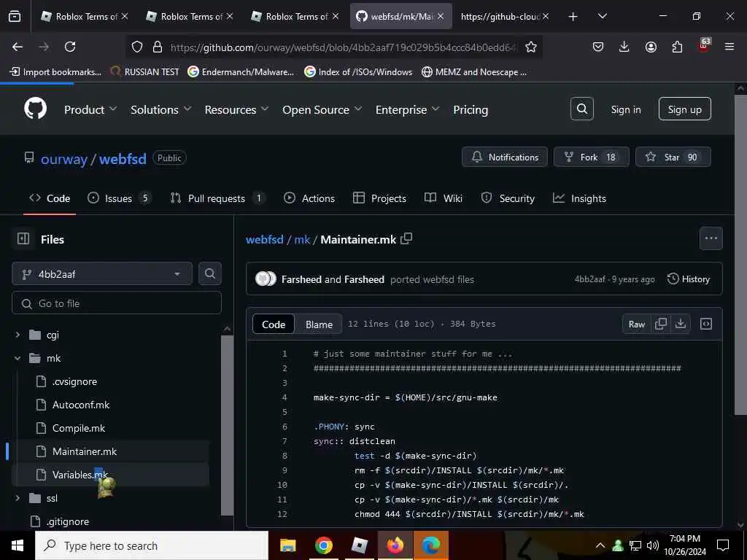747x560 pixels.
Task: Collapse the Files tree side panel
Action: tap(23, 239)
